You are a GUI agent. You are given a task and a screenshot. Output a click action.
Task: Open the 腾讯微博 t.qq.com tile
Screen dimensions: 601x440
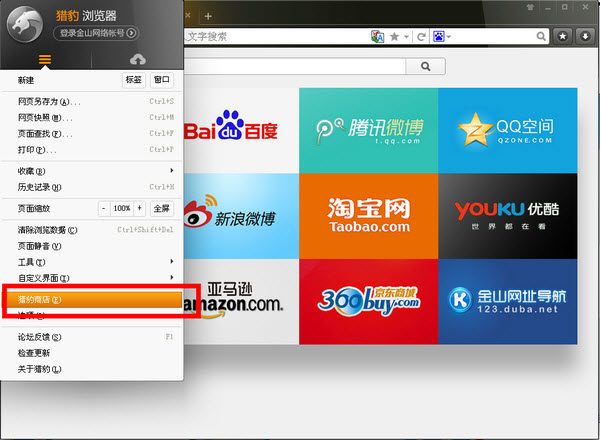click(x=368, y=130)
